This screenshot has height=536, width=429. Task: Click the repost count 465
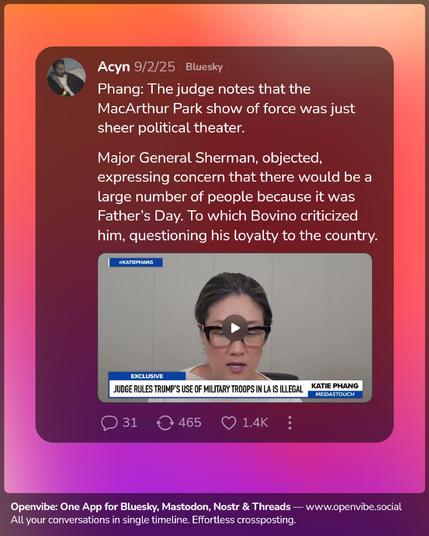tap(190, 423)
